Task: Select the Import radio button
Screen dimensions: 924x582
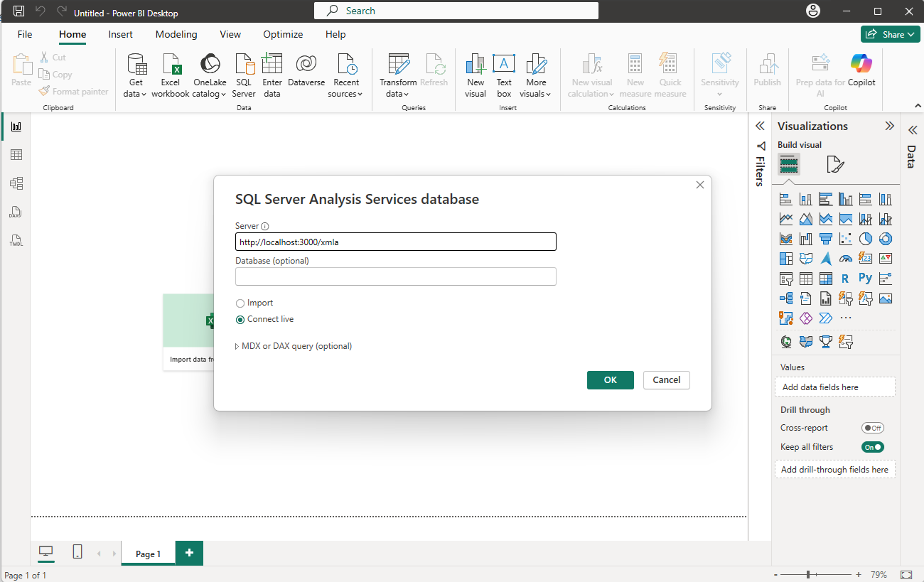Action: 240,303
